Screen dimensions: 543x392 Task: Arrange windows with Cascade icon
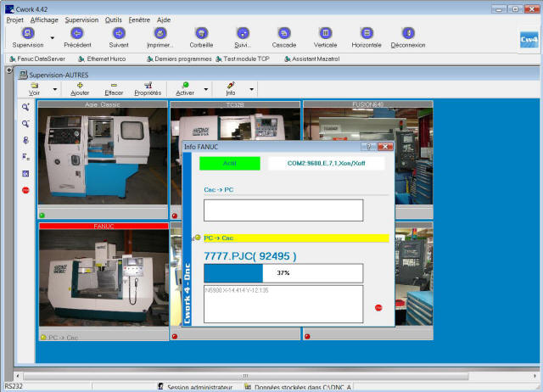pos(284,33)
